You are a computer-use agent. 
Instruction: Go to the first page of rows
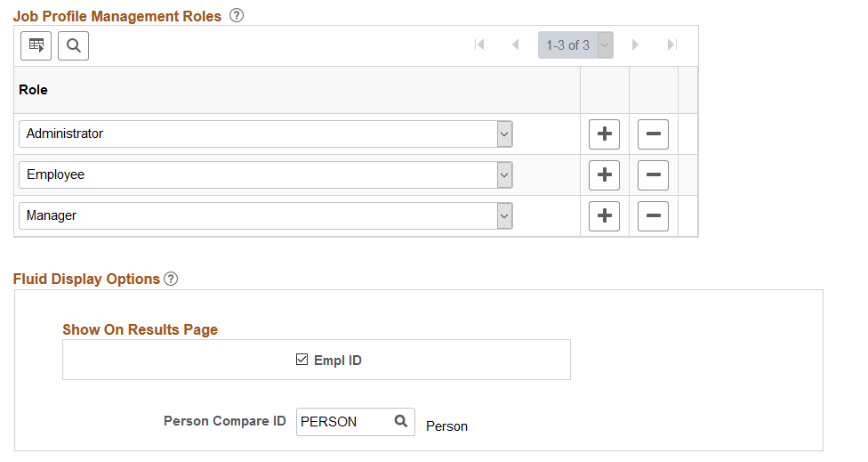coord(479,45)
